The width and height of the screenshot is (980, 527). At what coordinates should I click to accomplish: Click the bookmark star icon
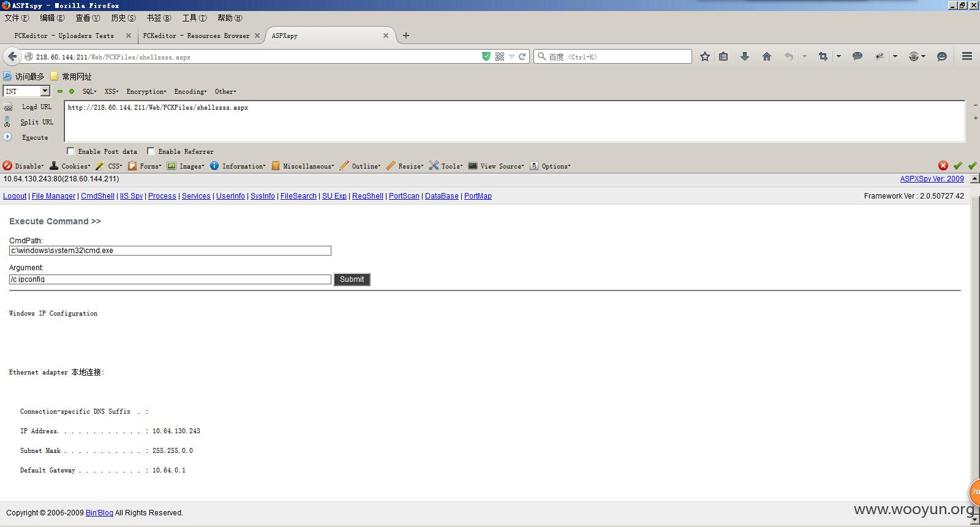click(x=705, y=56)
